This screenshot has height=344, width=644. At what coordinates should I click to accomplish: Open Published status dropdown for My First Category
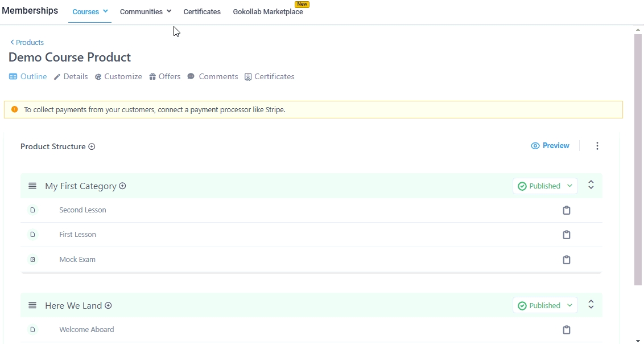tap(544, 186)
